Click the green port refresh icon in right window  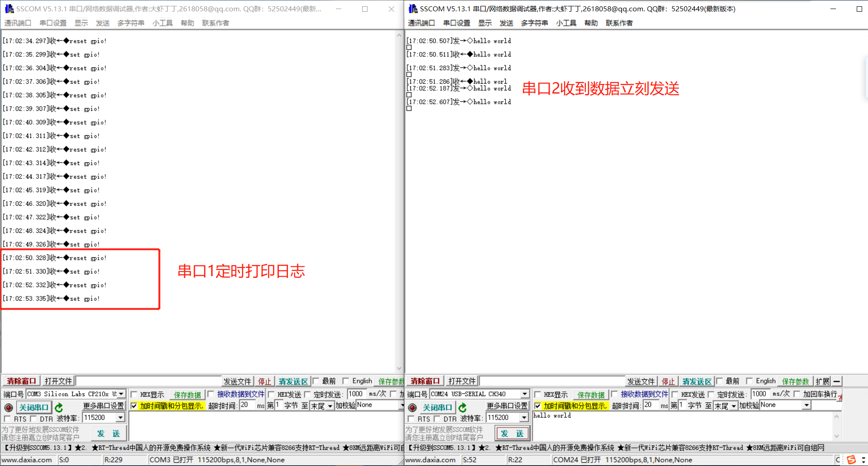(x=462, y=407)
